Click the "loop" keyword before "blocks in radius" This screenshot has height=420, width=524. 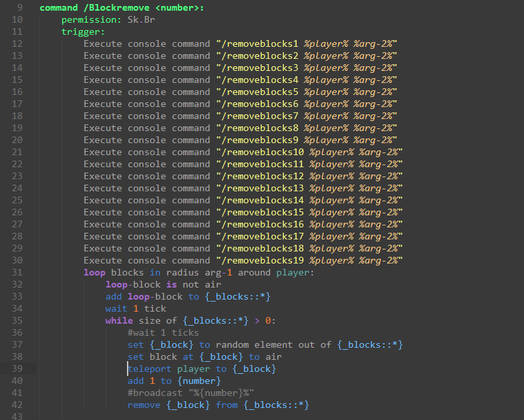click(x=94, y=273)
